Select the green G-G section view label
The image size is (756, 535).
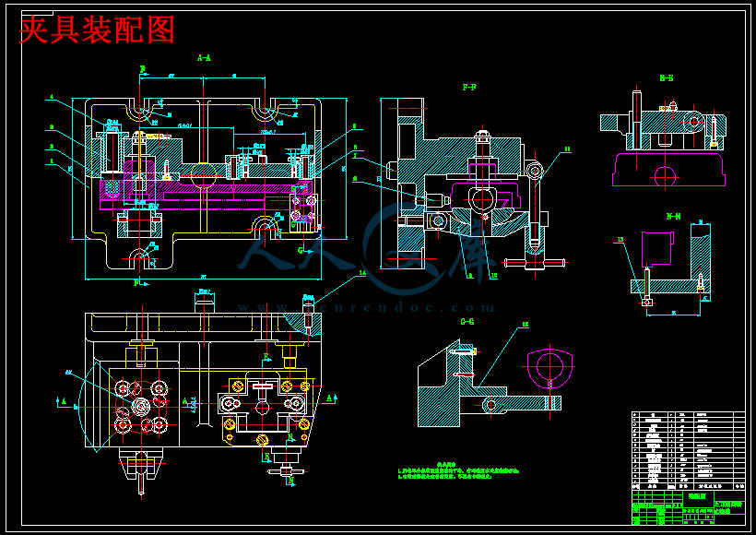tap(467, 321)
